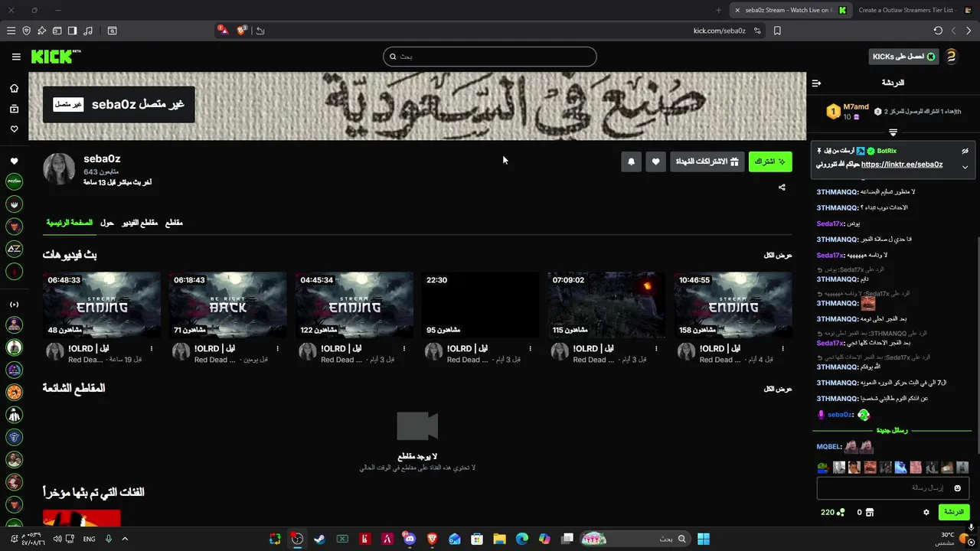980x551 pixels.
Task: Open File Explorer from the taskbar
Action: (x=499, y=539)
